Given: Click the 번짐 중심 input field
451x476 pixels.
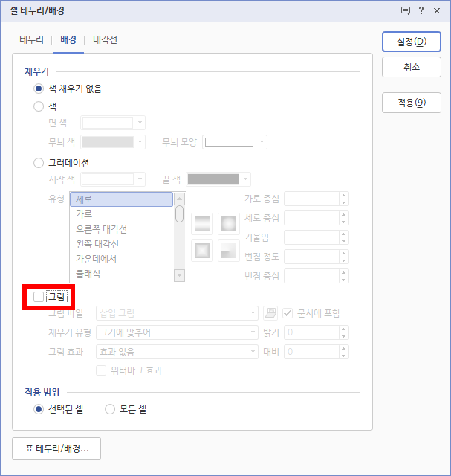Looking at the screenshot, I should pos(311,276).
